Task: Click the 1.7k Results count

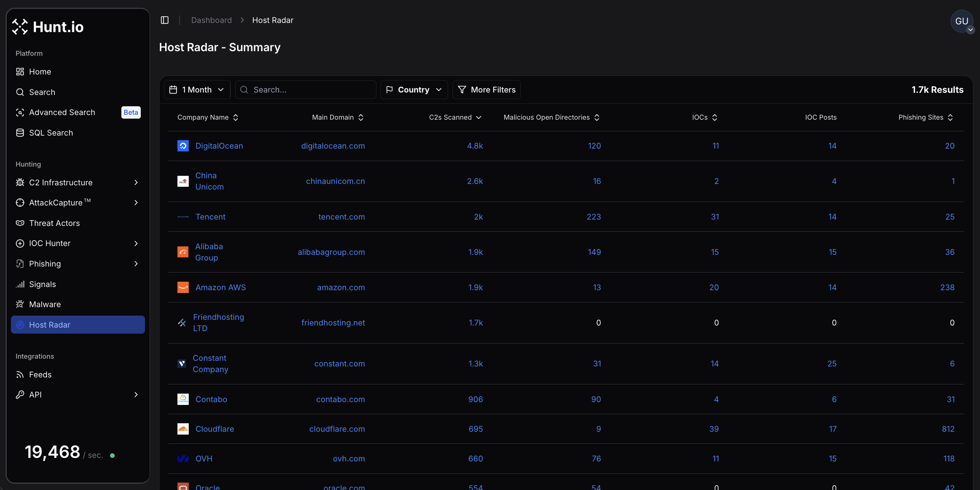Action: coord(937,90)
